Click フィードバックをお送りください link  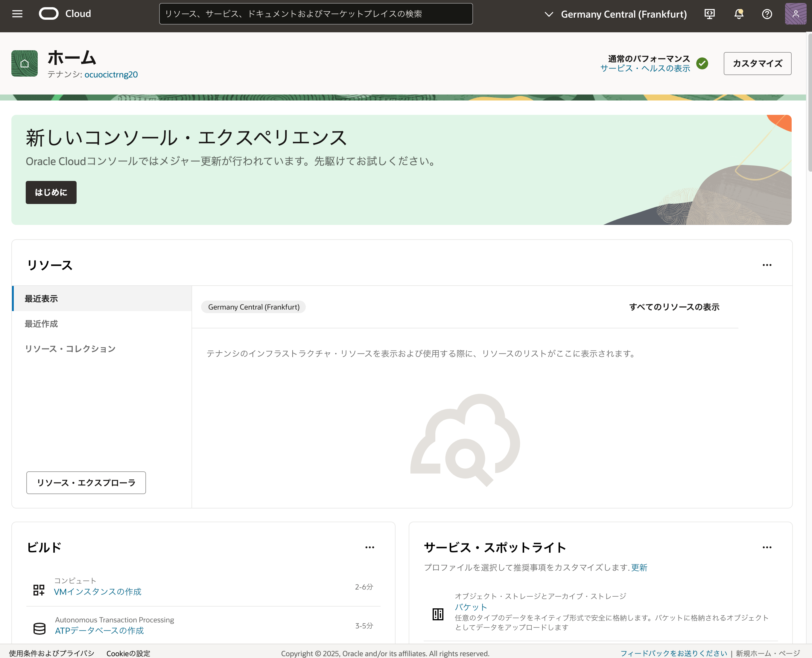(674, 653)
